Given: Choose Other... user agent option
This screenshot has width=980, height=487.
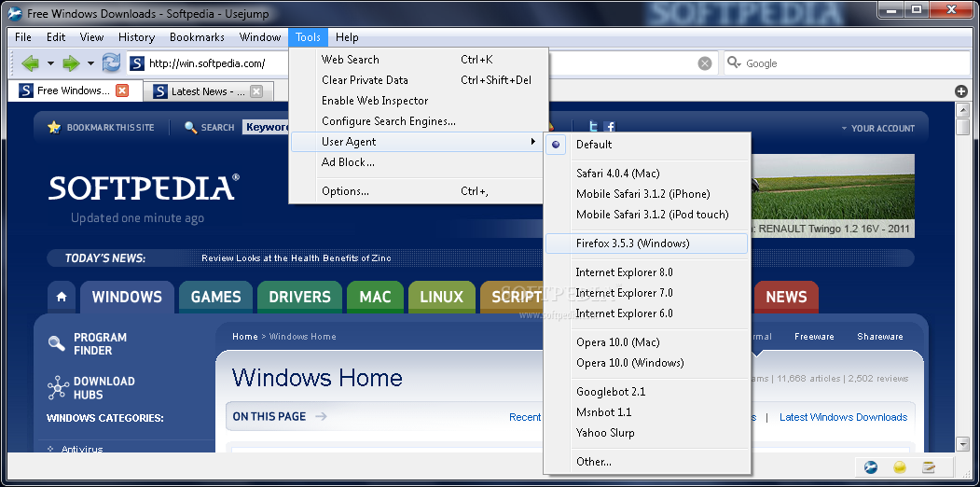Looking at the screenshot, I should point(646,462).
